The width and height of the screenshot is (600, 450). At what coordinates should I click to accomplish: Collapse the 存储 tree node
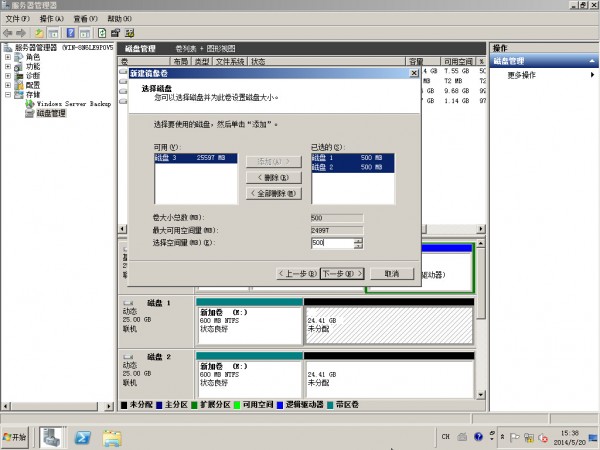click(x=8, y=94)
